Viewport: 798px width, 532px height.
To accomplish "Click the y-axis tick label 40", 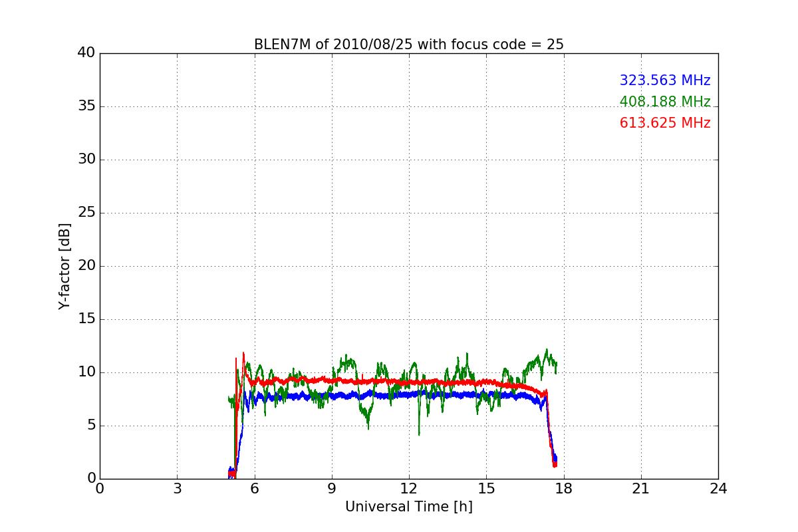I will tap(86, 53).
